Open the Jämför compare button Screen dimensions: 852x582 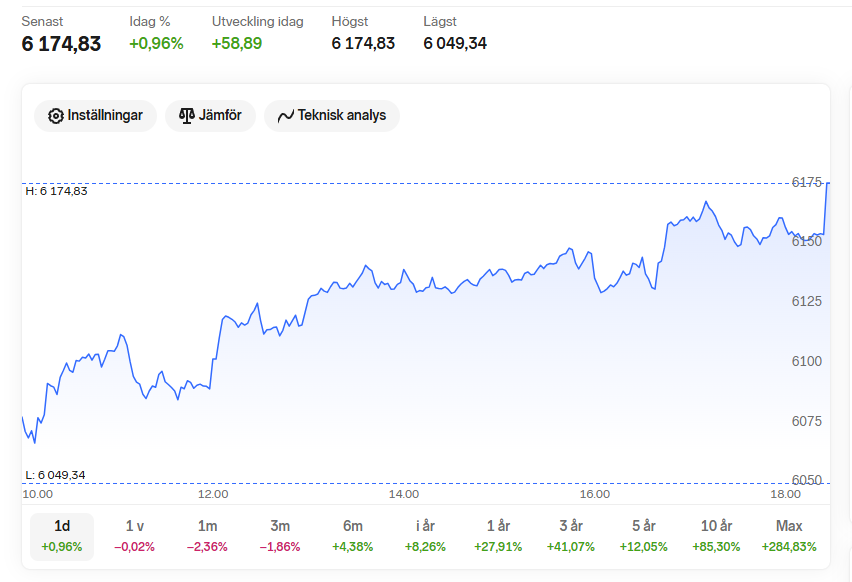point(210,116)
